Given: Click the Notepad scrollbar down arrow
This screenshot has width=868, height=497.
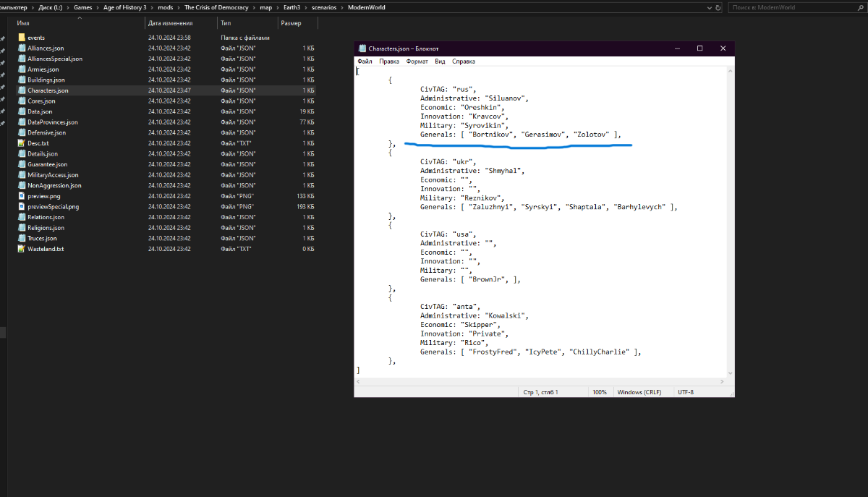Looking at the screenshot, I should [x=729, y=373].
